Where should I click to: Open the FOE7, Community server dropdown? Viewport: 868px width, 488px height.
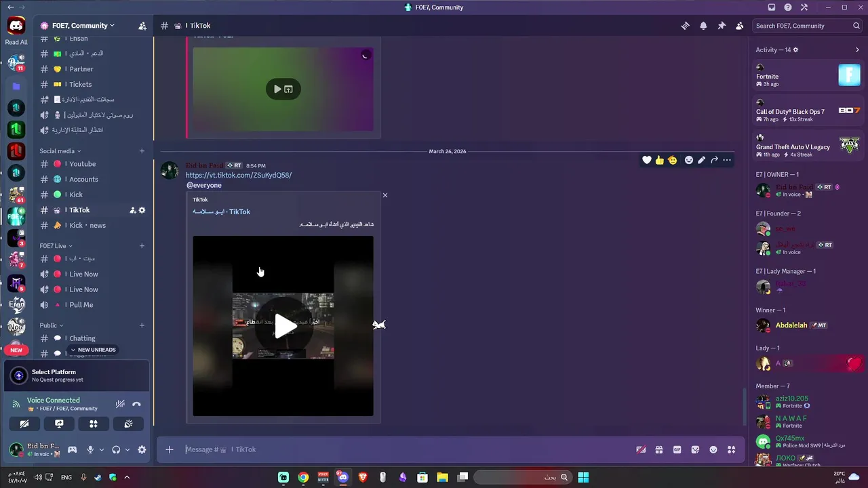[x=84, y=26]
